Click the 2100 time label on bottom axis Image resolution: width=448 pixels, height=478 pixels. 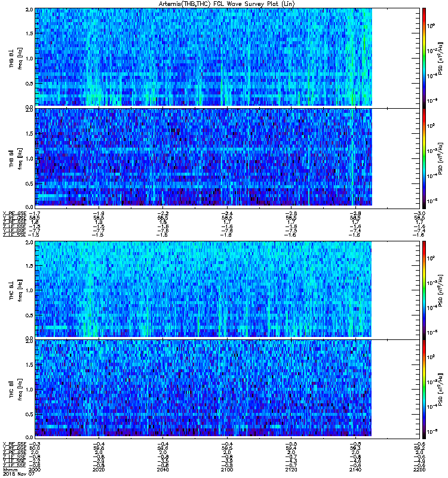227,470
